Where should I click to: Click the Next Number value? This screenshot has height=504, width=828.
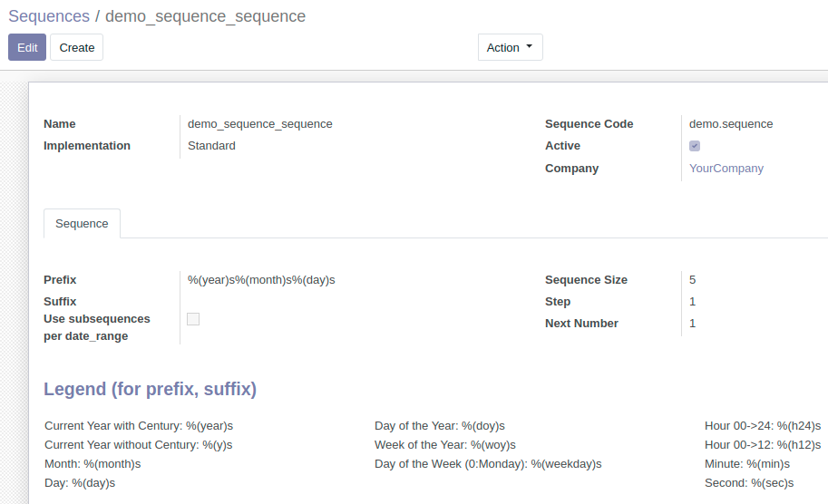pos(692,323)
